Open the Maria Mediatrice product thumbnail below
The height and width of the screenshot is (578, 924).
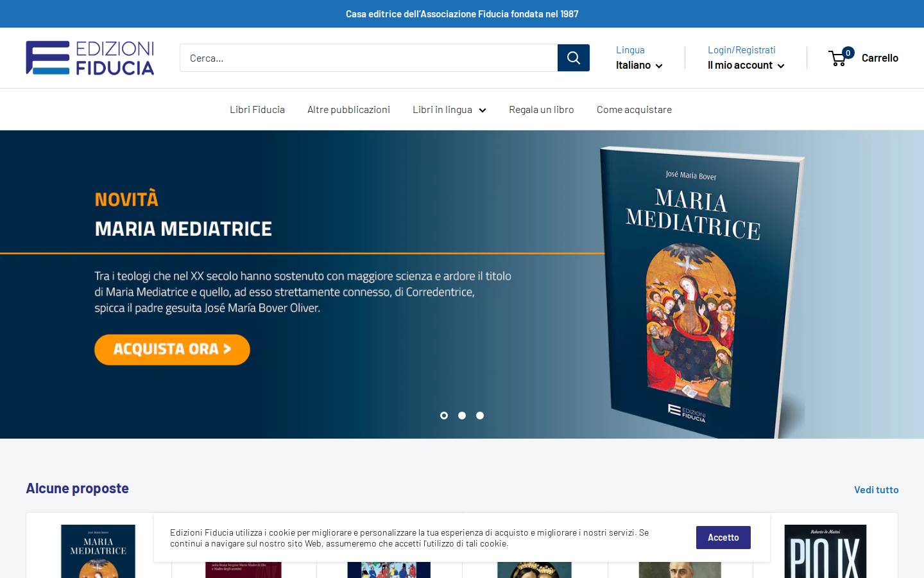[x=98, y=551]
